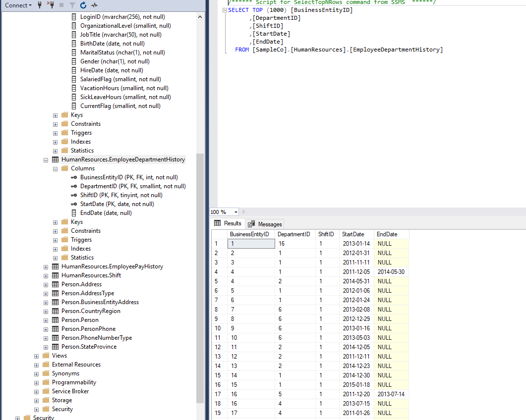The height and width of the screenshot is (420, 526).
Task: Click the Stop square icon in Object Explorer toolbar
Action: coord(61,5)
